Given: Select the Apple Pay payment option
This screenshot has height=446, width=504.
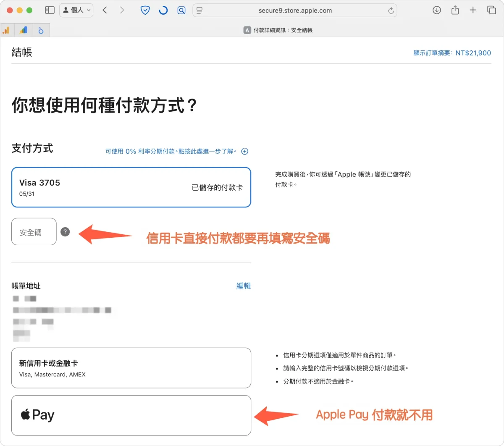Looking at the screenshot, I should click(x=131, y=415).
